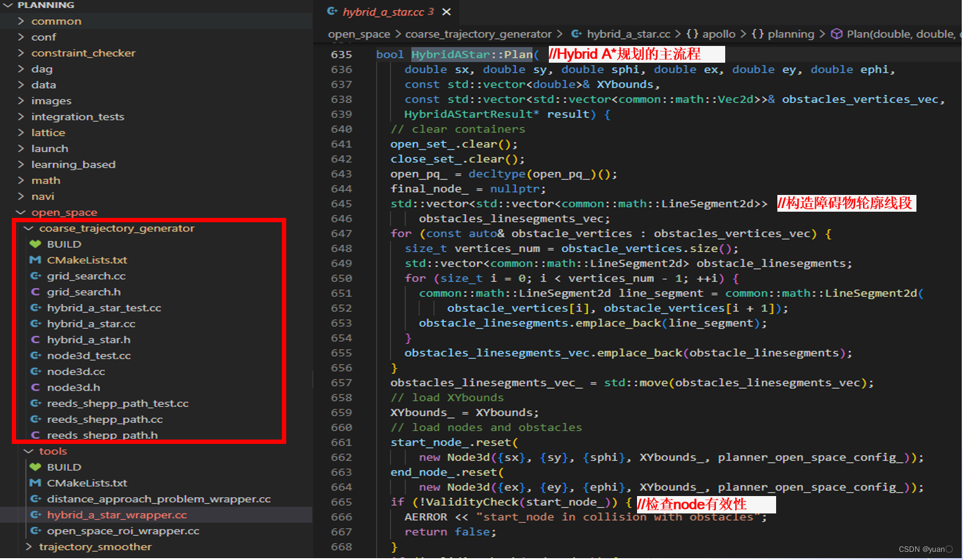This screenshot has height=560, width=963.
Task: Select the integration_tests folder in explorer
Action: click(x=78, y=117)
